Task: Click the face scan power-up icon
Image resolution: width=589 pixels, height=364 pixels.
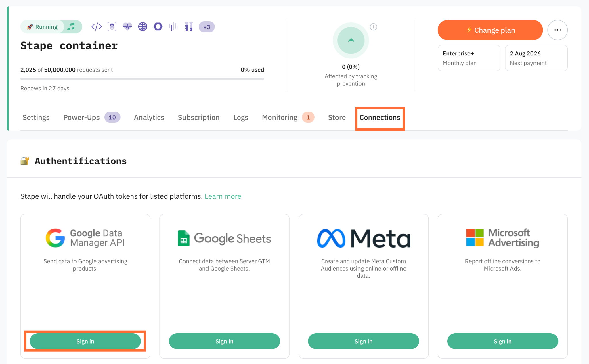Action: pyautogui.click(x=112, y=27)
